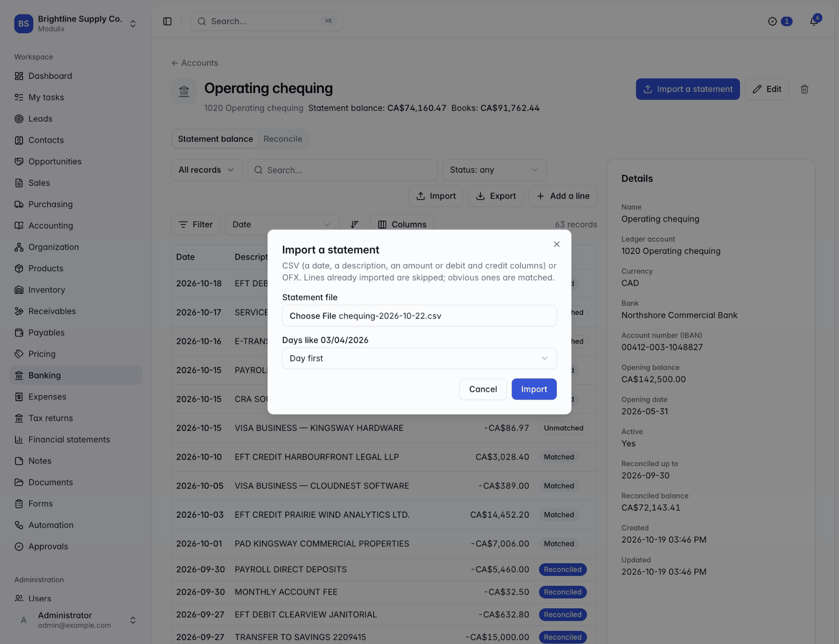This screenshot has width=839, height=644.
Task: Select the Statement balance tab
Action: (x=215, y=139)
